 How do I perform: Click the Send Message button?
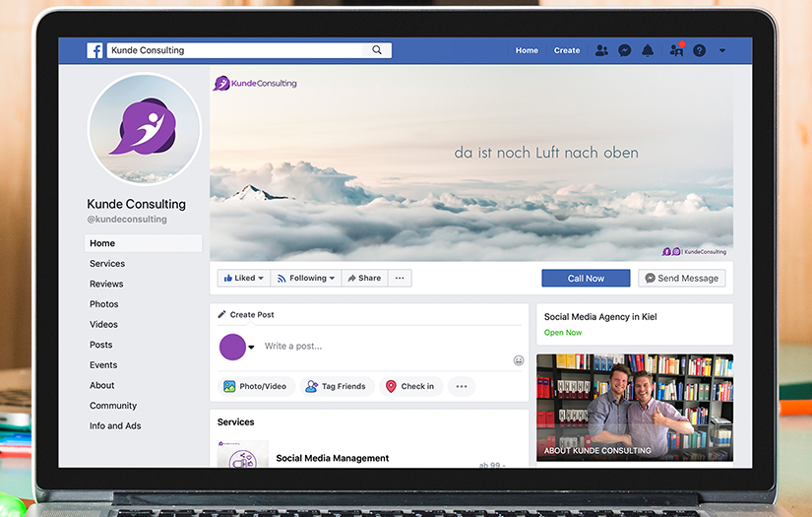[x=681, y=278]
